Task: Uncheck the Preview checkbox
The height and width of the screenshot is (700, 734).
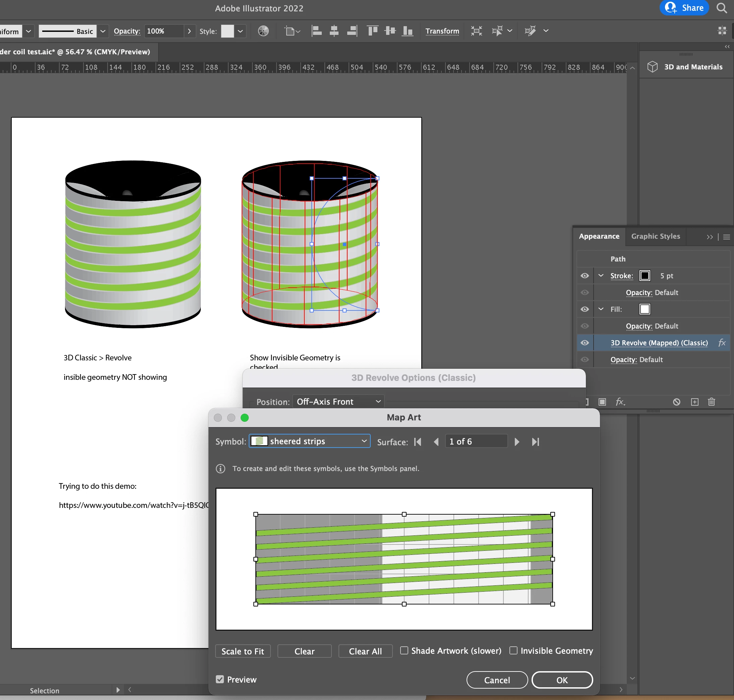Action: point(220,679)
